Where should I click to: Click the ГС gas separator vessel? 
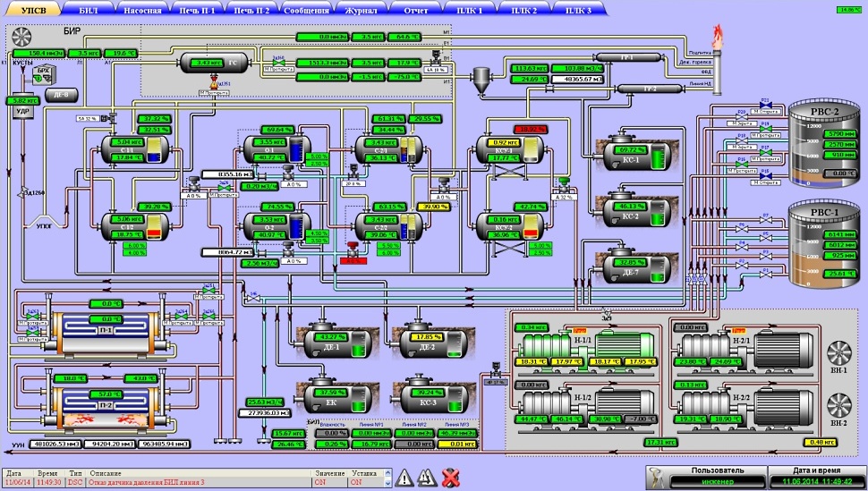(x=213, y=63)
